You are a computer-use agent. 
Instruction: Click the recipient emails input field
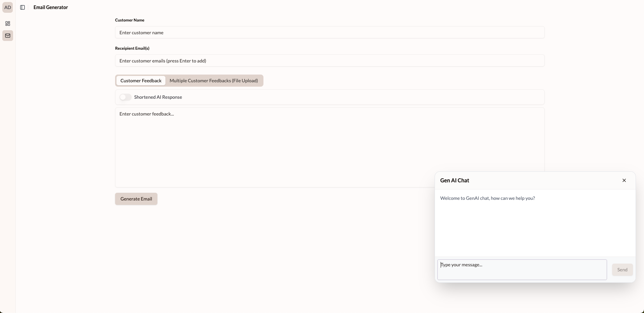click(330, 61)
